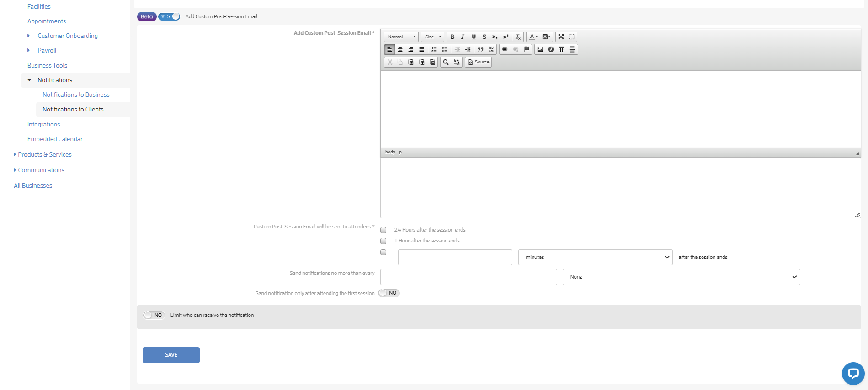
Task: Paste from Word
Action: click(x=432, y=62)
